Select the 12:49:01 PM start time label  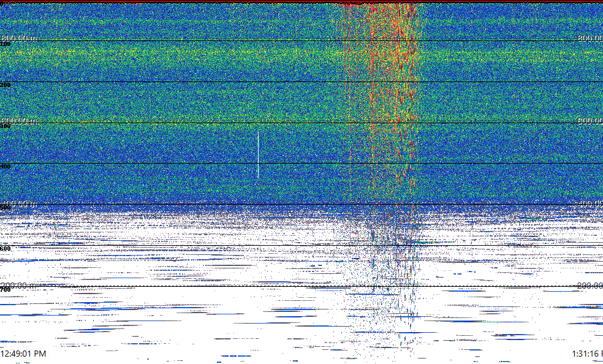click(x=23, y=354)
